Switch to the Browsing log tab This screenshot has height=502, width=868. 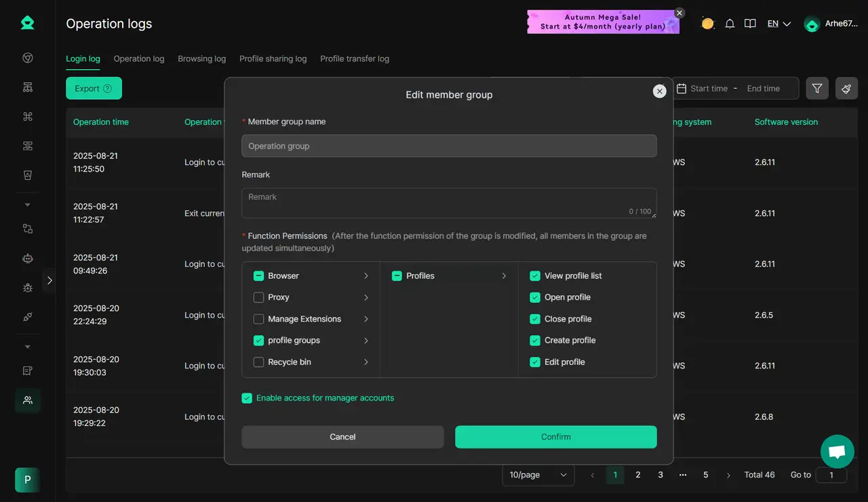tap(201, 59)
